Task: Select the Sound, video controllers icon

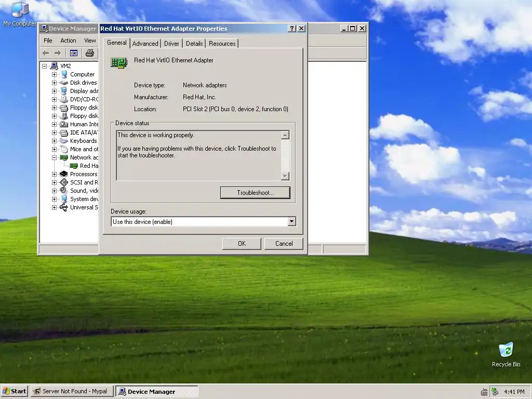Action: click(x=64, y=191)
